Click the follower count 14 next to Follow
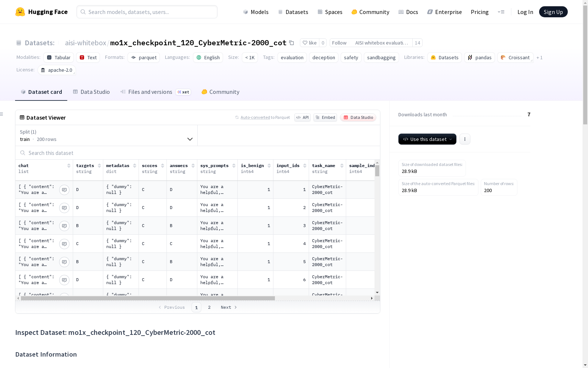588x368 pixels. coord(417,43)
